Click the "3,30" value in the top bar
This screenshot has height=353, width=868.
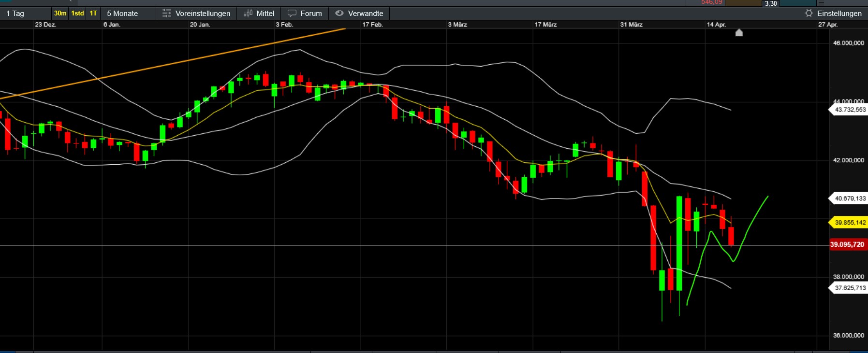pos(771,3)
